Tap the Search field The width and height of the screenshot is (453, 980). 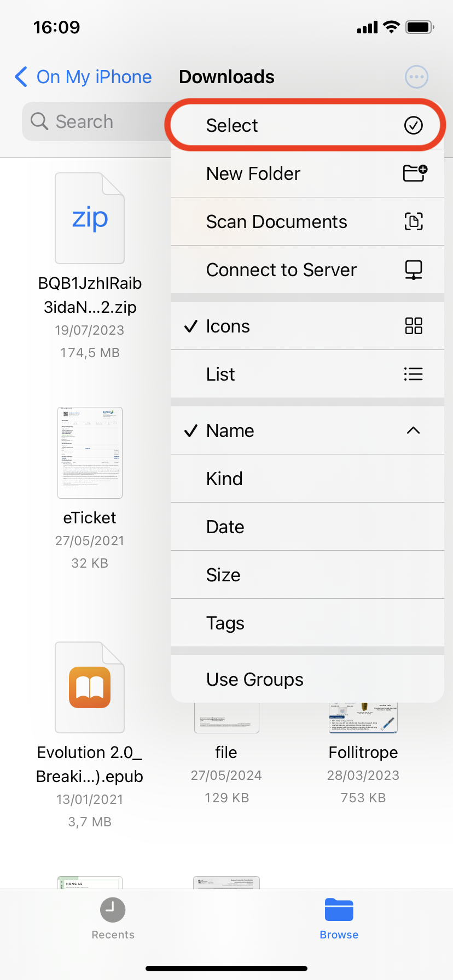[96, 121]
